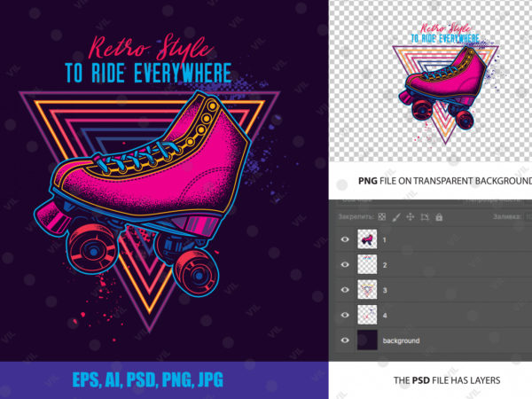Click the "THE PSD FILE HAS LAYERS" caption
This screenshot has width=532, height=399.
tap(447, 380)
